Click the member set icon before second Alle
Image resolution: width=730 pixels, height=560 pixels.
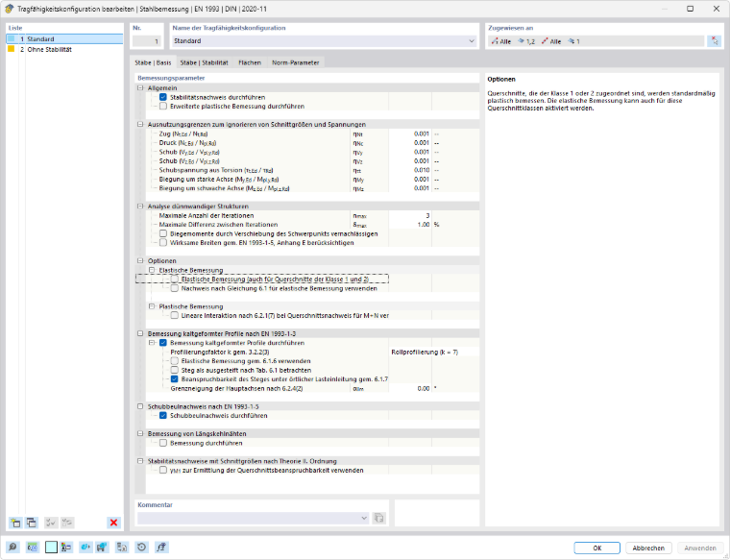[545, 41]
